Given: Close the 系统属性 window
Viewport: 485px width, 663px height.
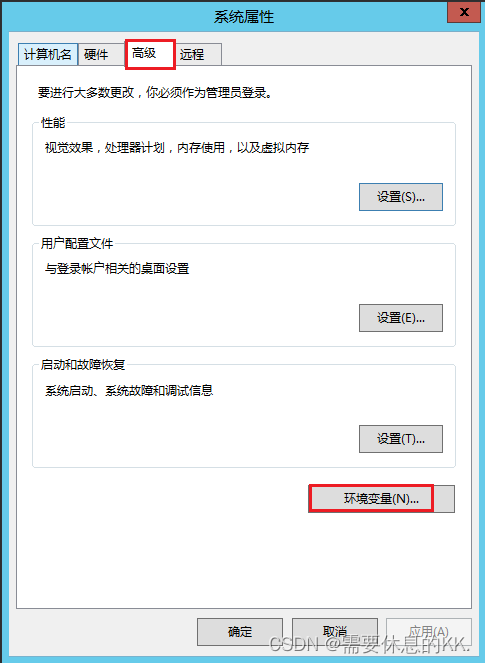Looking at the screenshot, I should pos(464,12).
